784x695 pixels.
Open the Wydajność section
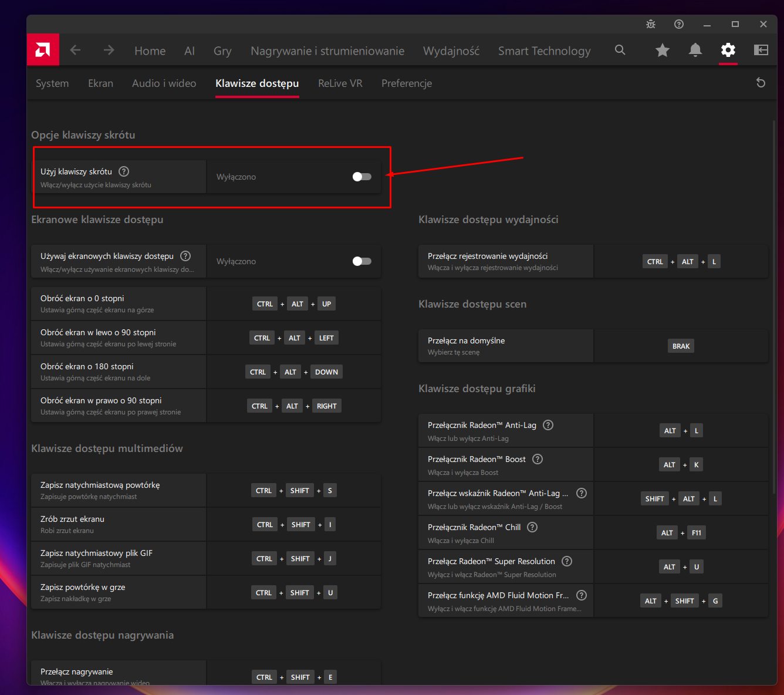451,51
